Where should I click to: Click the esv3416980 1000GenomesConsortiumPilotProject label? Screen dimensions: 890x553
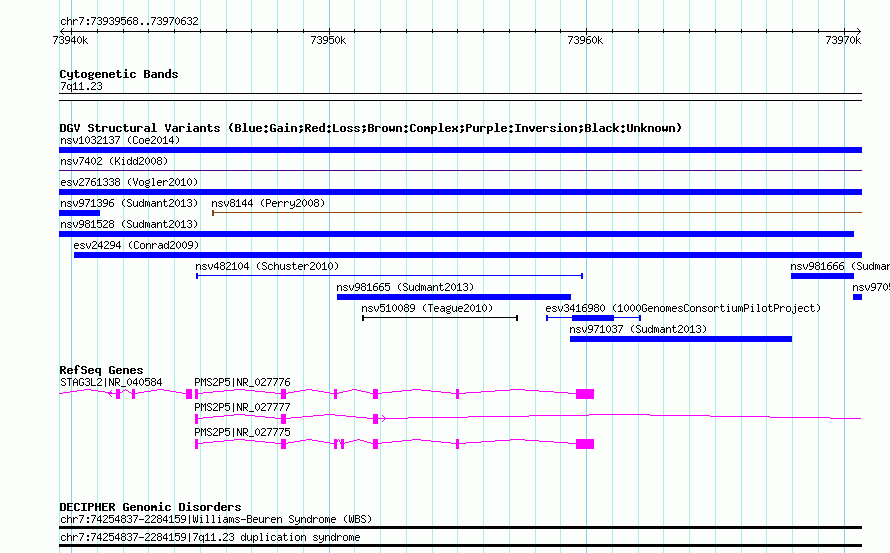[683, 308]
